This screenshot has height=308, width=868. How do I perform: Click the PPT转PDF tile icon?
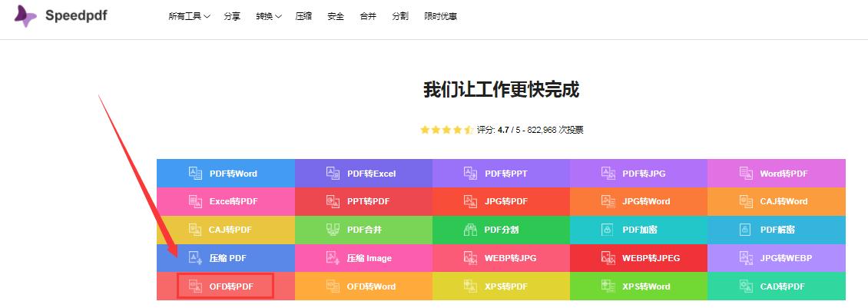pyautogui.click(x=333, y=201)
